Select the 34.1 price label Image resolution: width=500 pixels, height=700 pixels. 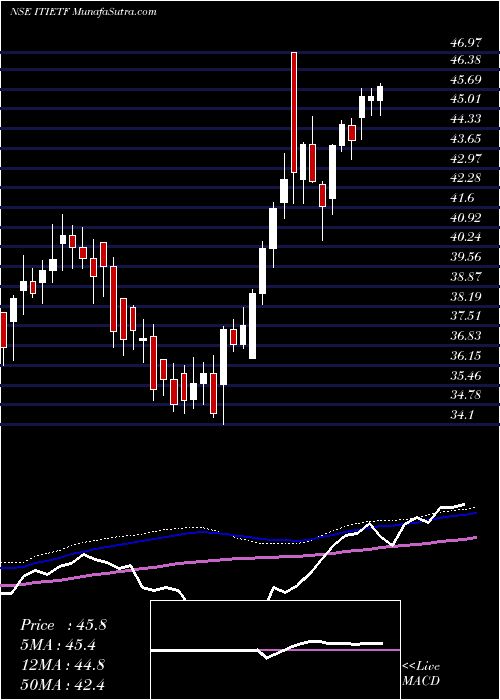[462, 415]
